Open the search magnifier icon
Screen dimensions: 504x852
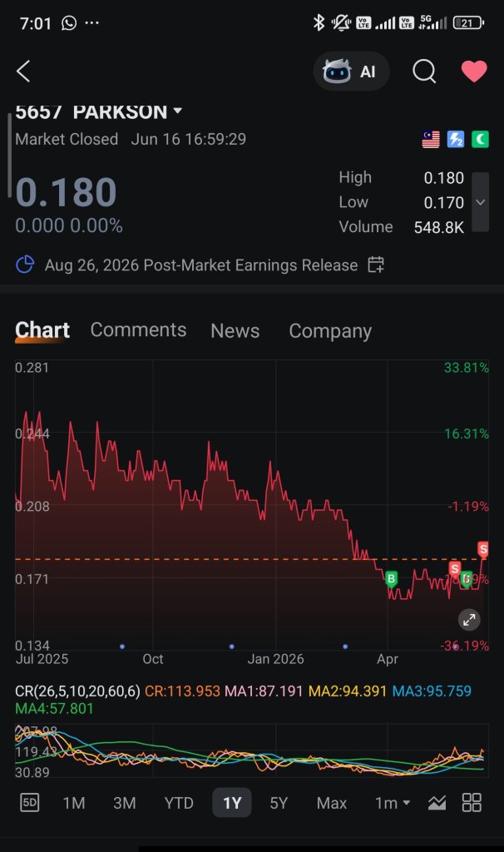click(x=424, y=72)
